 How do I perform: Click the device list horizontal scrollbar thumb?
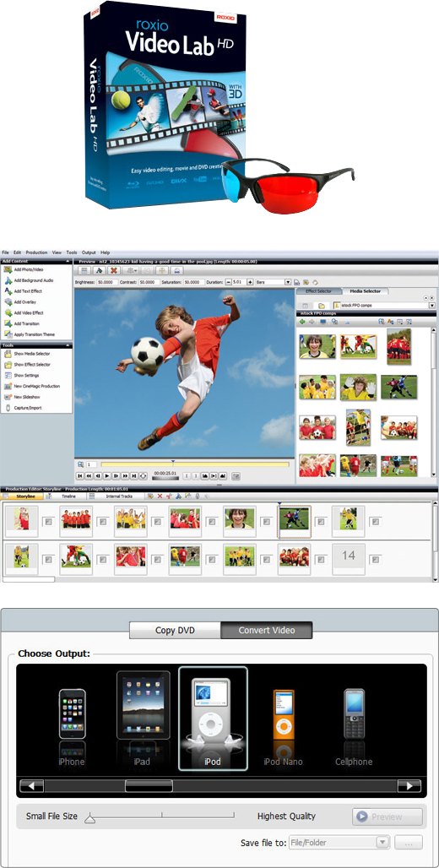[x=149, y=786]
